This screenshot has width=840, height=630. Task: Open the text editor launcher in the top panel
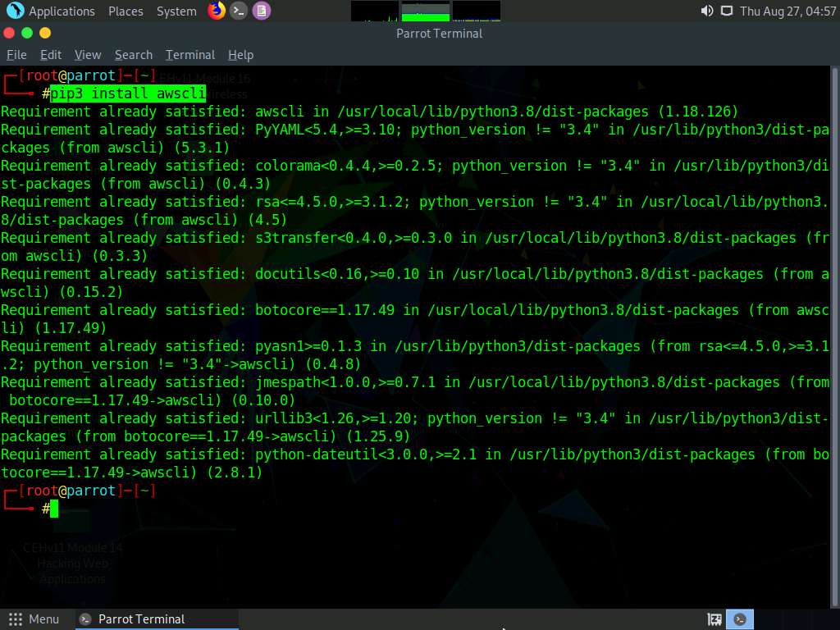[x=261, y=11]
